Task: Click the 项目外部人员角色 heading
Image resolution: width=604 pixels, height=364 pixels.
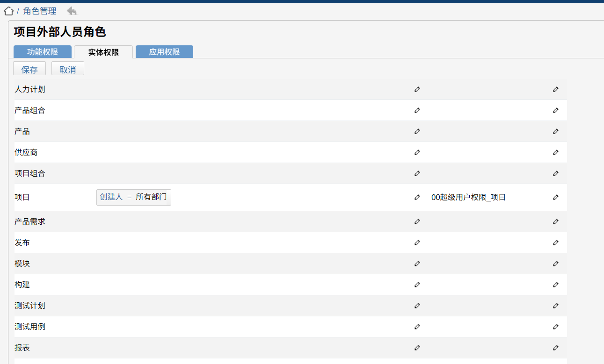Action: pyautogui.click(x=60, y=32)
